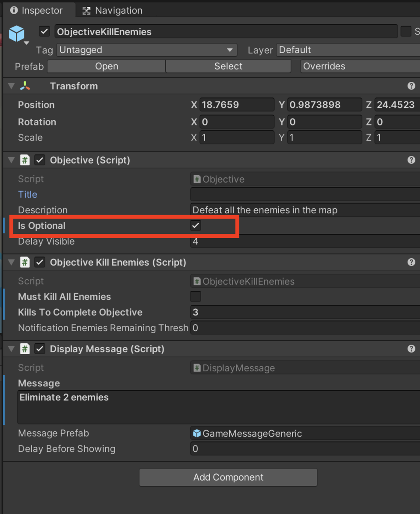The height and width of the screenshot is (514, 420).
Task: Disable Objective Kill Enemies component checkbox
Action: (x=40, y=262)
